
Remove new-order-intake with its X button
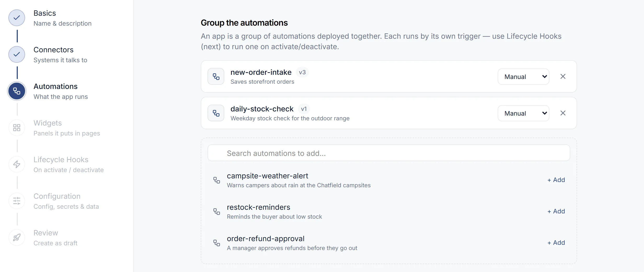[563, 76]
